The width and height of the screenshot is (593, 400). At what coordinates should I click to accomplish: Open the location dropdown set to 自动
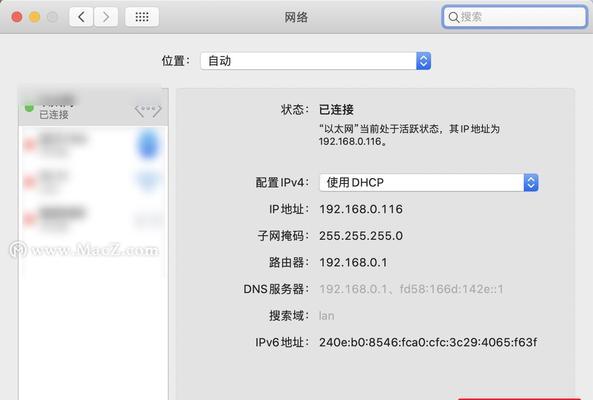315,61
